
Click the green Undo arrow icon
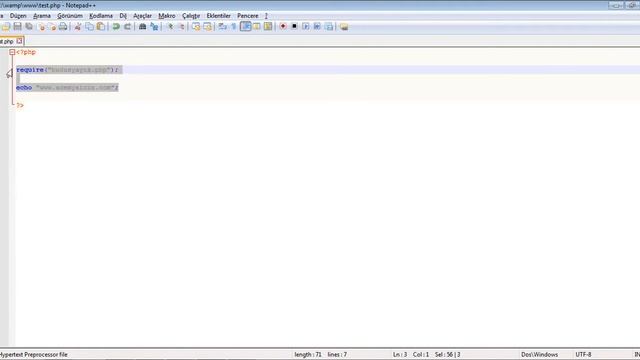[116, 27]
